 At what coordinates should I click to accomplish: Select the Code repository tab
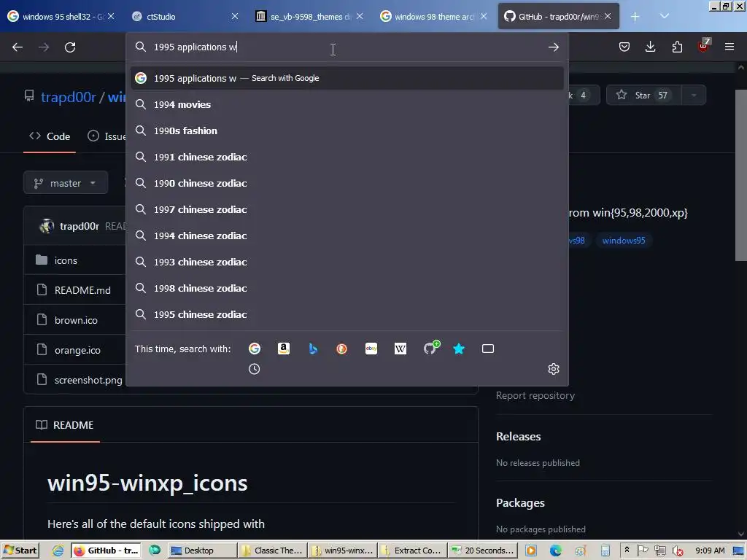click(x=50, y=136)
